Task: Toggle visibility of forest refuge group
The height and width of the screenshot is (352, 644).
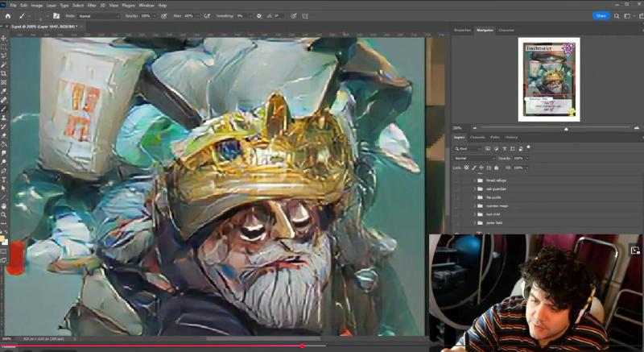Action: click(x=457, y=180)
